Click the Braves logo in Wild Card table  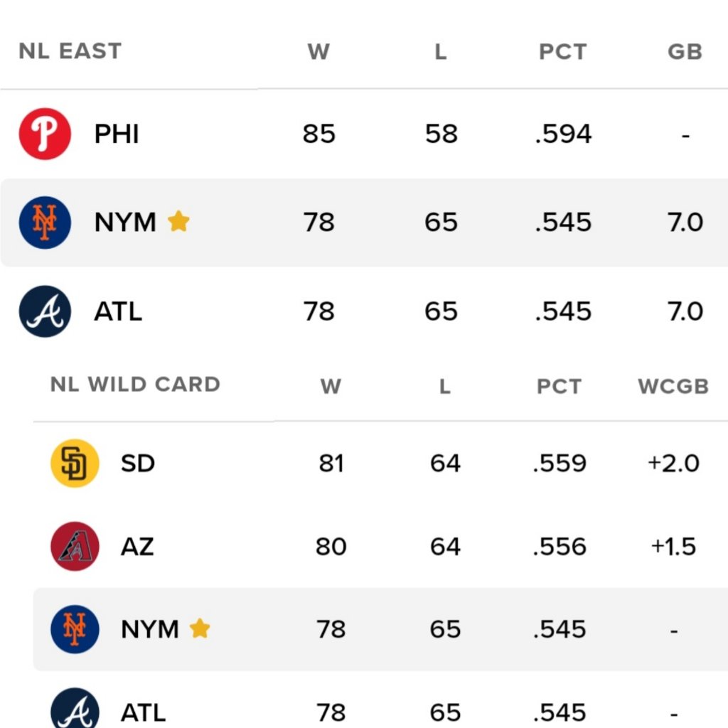coord(75,711)
